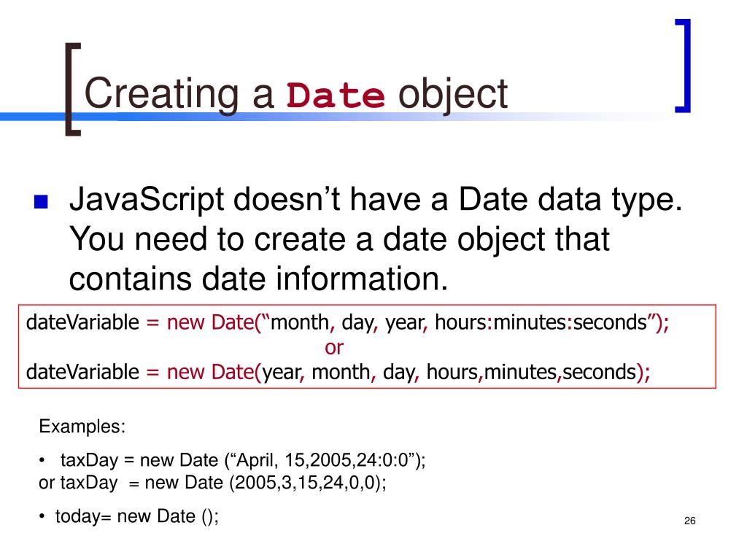
Task: Click the red word 'or' in syntax box
Action: click(x=334, y=348)
